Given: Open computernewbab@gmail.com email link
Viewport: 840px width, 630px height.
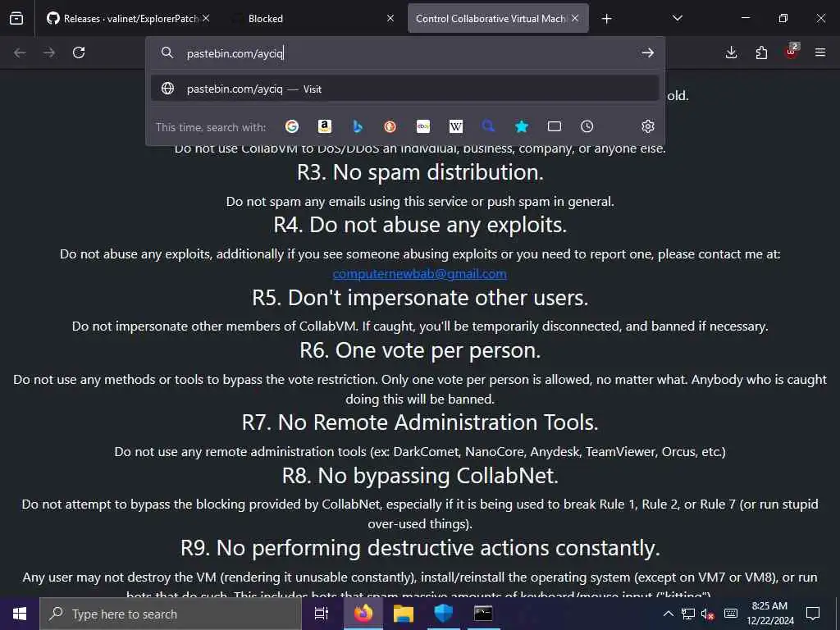Looking at the screenshot, I should 419,274.
